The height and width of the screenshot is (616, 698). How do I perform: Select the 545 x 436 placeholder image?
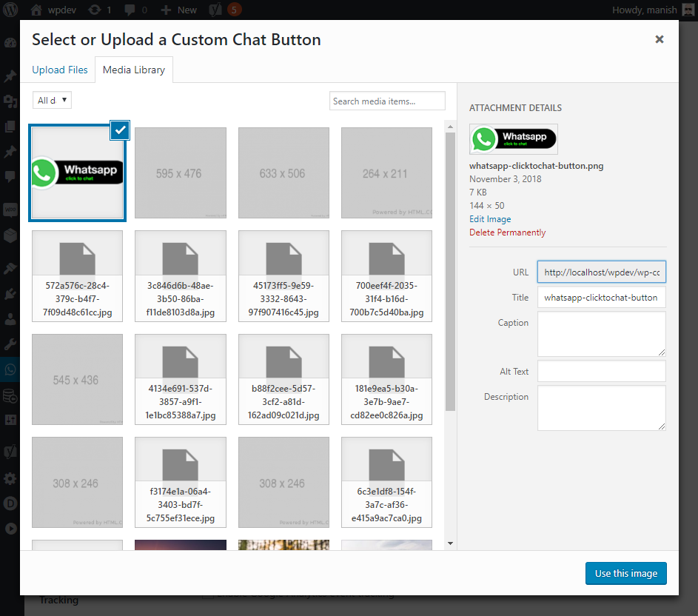click(78, 380)
